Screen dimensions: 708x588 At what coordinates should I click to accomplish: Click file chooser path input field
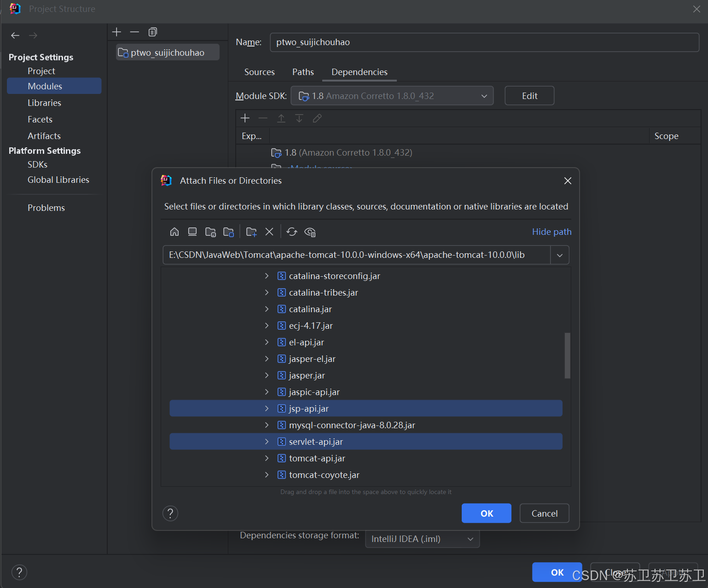[357, 255]
